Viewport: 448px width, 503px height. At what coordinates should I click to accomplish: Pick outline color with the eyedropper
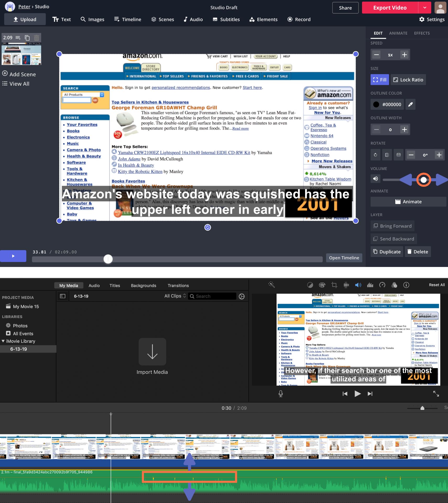tap(411, 104)
